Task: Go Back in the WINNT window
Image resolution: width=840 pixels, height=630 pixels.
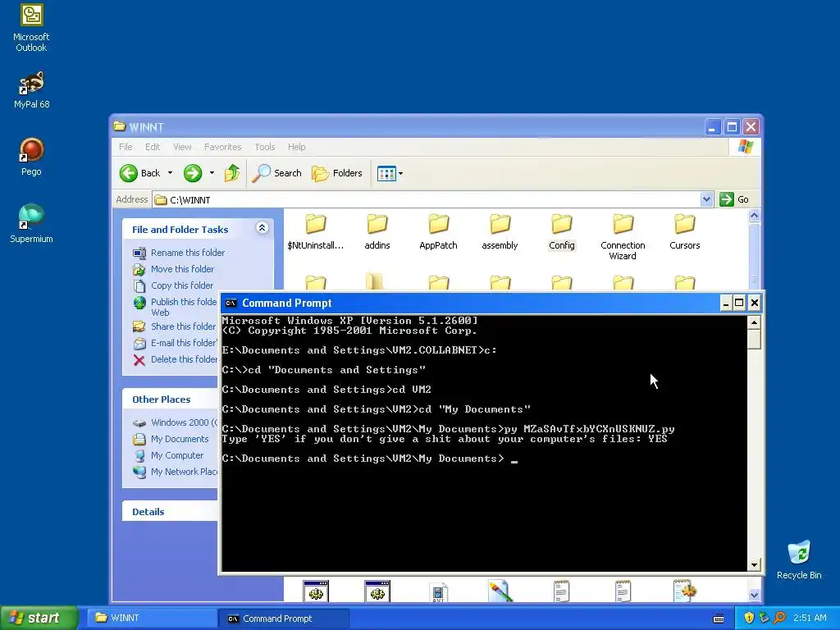Action: 139,173
